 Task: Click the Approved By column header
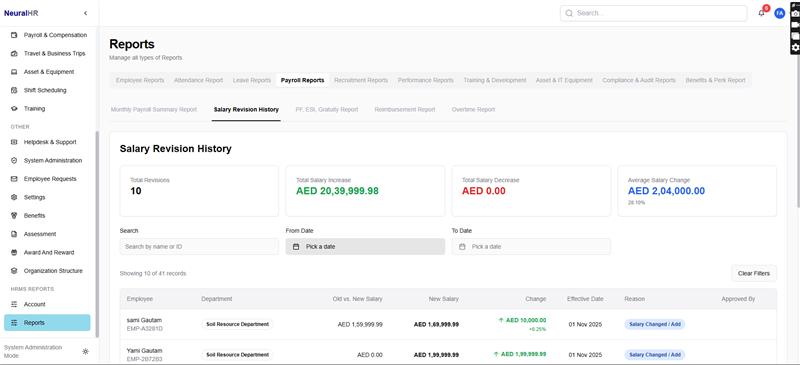[x=738, y=299]
